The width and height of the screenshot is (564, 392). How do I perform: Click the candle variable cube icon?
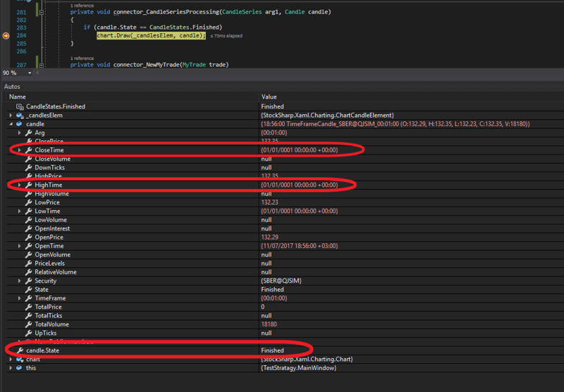click(19, 124)
